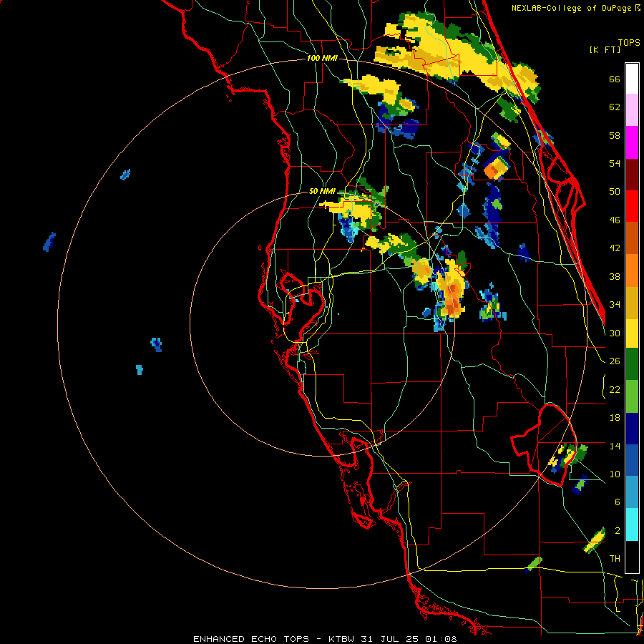Click the white swatch in the tops legend
Screen dimensions: 644x644
(632, 79)
